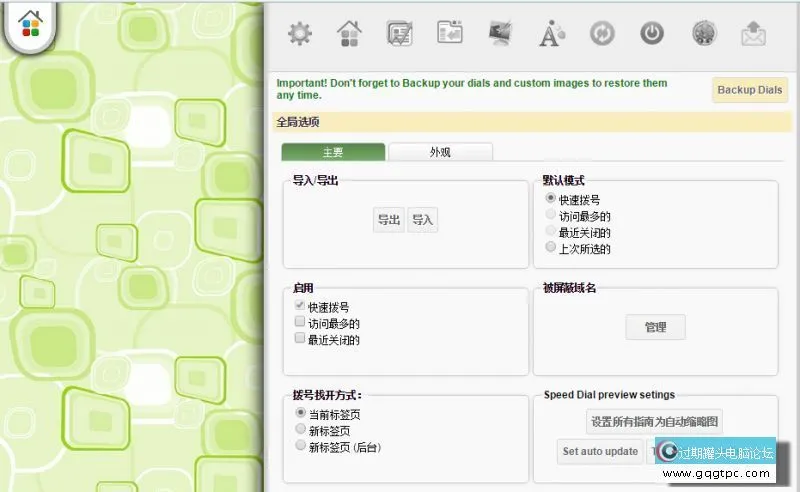800x492 pixels.
Task: Select 新标签页 (后台) open method
Action: click(300, 446)
